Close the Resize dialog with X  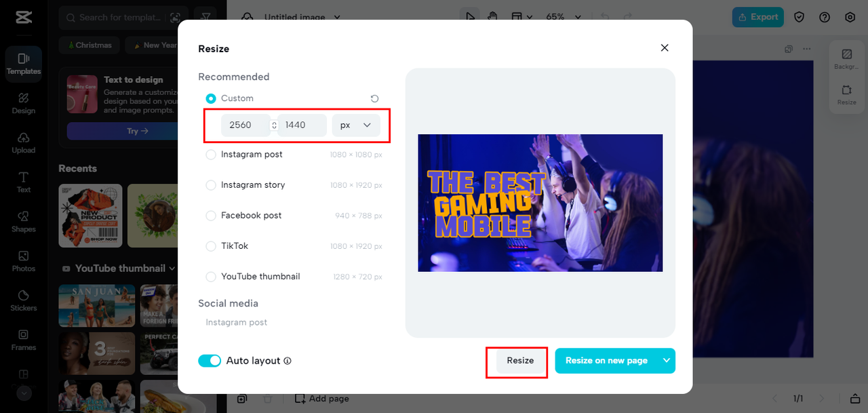(665, 47)
